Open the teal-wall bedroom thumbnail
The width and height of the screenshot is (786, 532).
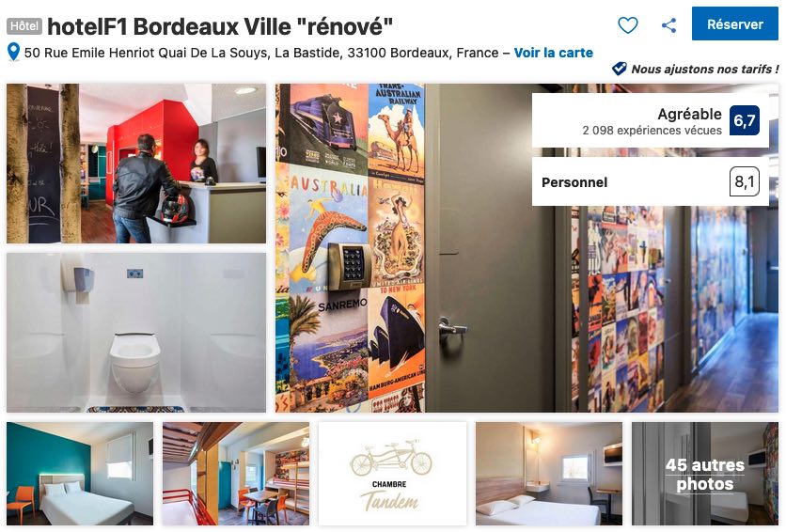(x=80, y=474)
